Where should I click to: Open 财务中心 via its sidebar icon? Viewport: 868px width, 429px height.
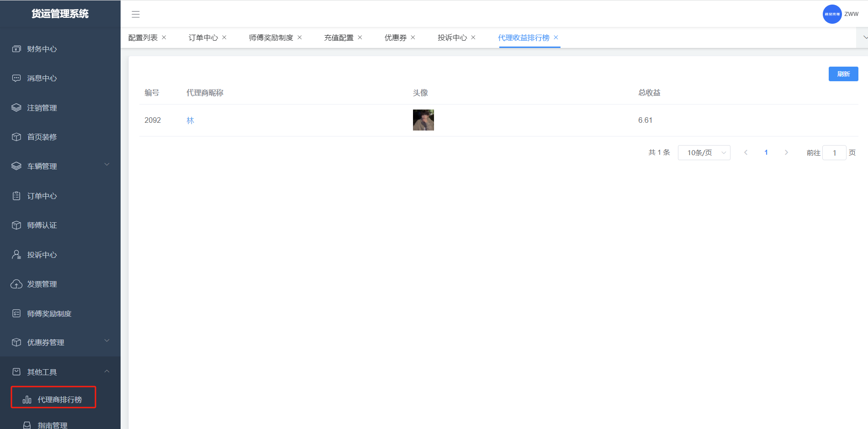click(x=16, y=49)
